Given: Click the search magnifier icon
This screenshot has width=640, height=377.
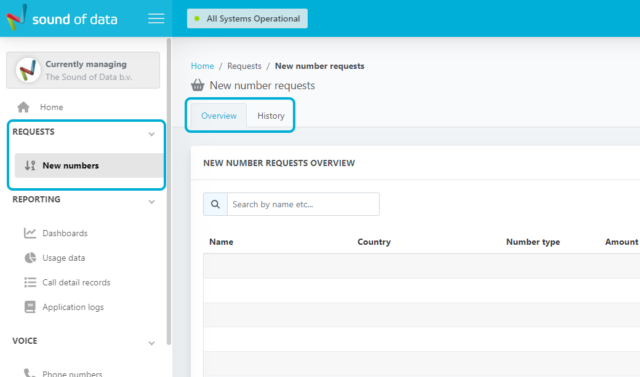Looking at the screenshot, I should (216, 204).
